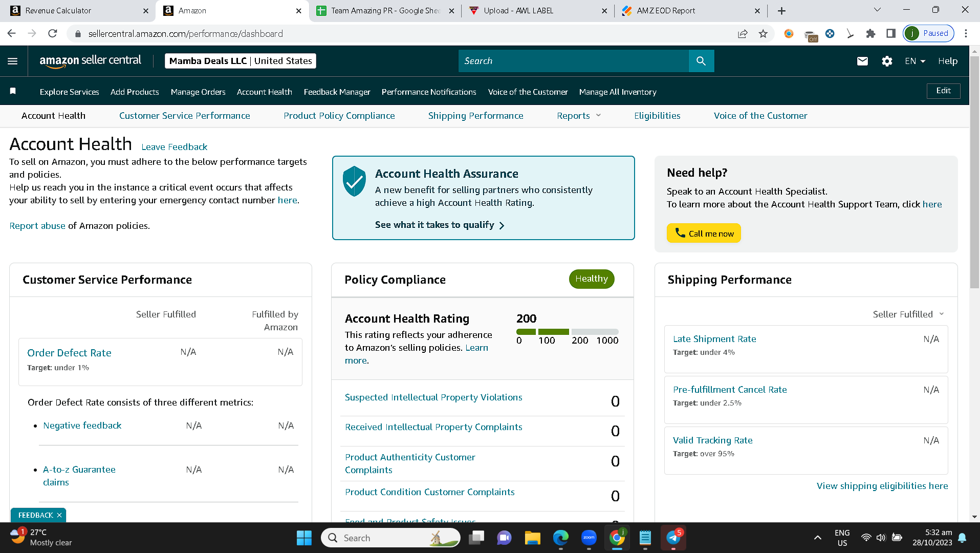980x553 pixels.
Task: Click the Call me now button
Action: point(704,233)
